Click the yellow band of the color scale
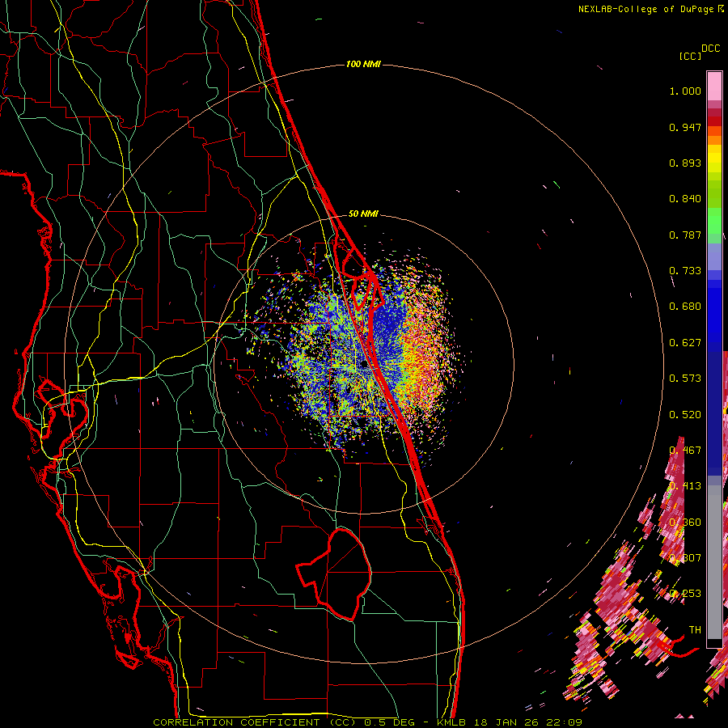The image size is (728, 728). click(x=714, y=159)
